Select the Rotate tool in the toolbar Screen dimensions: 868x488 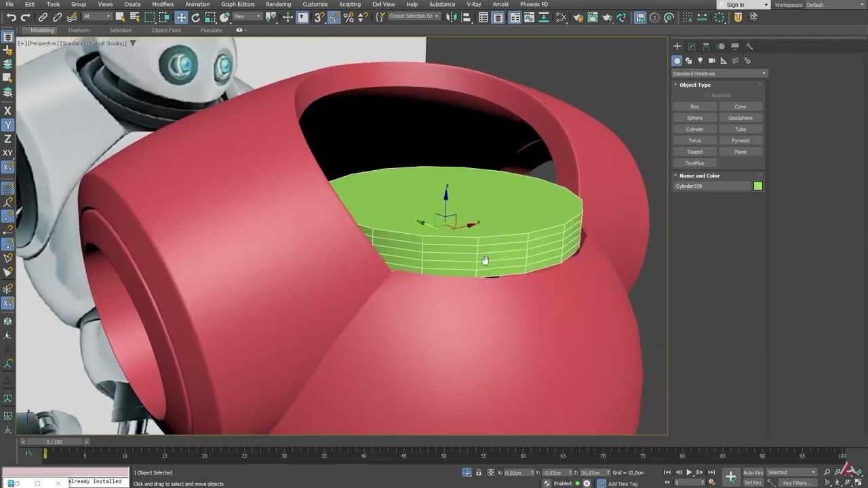pos(196,18)
